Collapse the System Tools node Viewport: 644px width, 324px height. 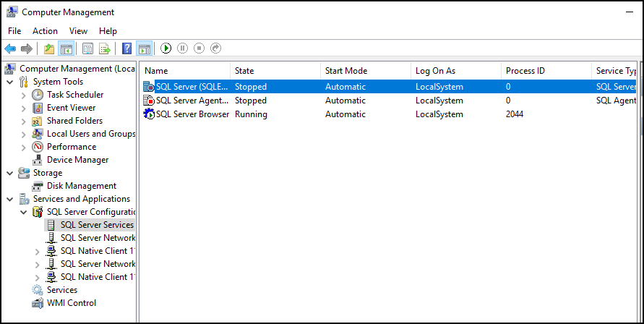[10, 82]
